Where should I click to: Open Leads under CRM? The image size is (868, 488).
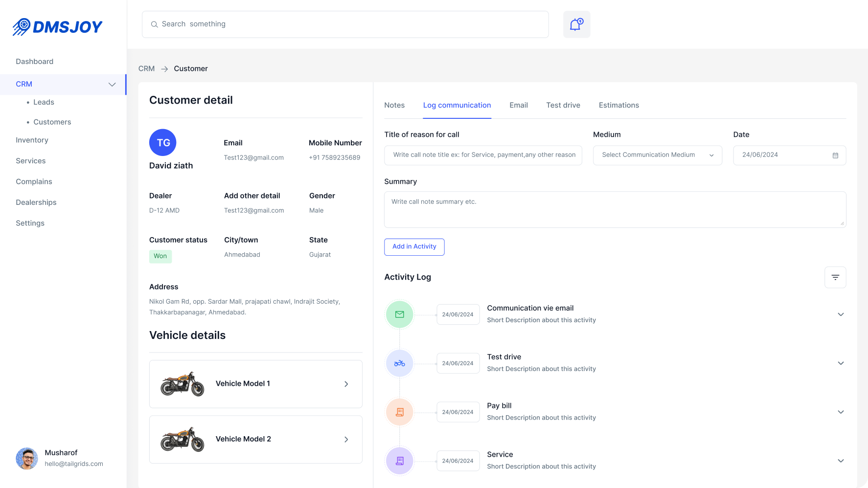[x=44, y=102]
